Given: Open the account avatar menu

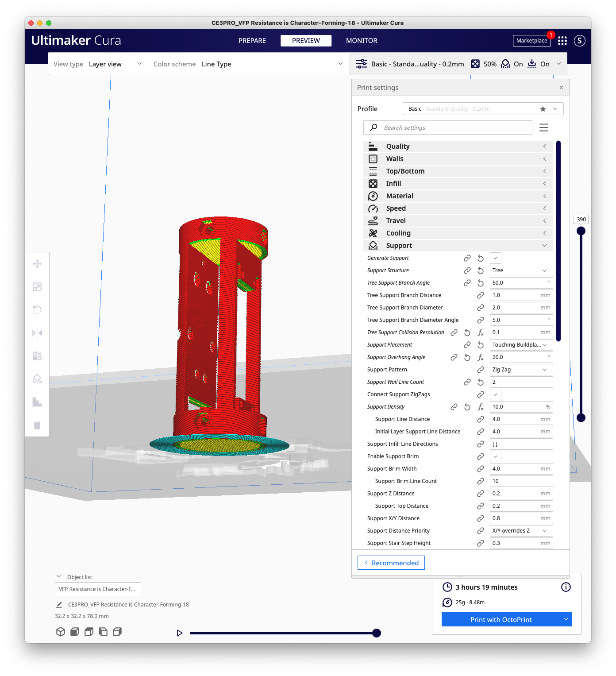Looking at the screenshot, I should point(580,41).
